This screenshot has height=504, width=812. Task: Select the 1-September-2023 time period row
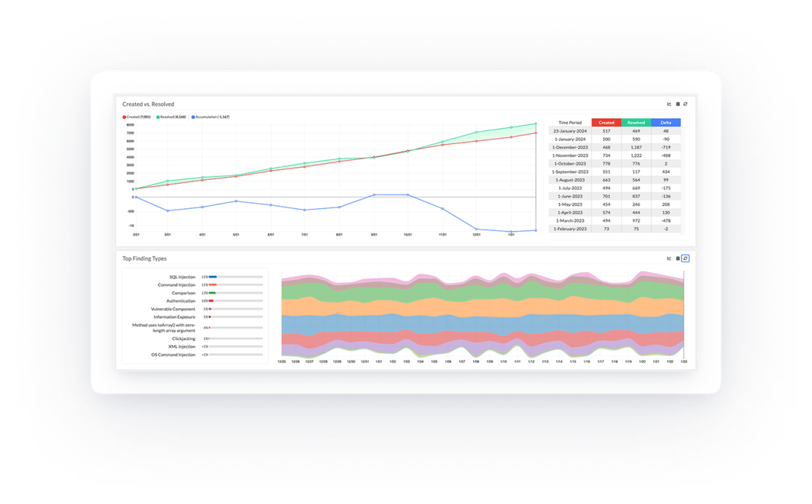pos(614,172)
